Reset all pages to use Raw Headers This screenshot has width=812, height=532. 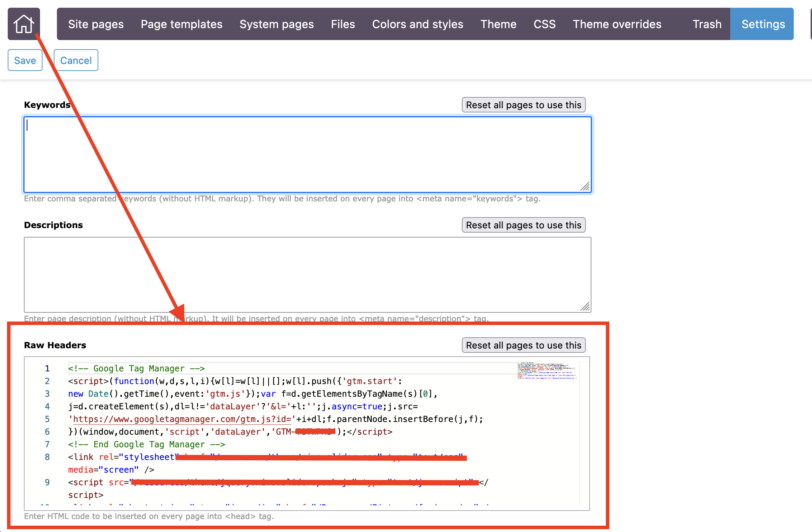click(523, 345)
